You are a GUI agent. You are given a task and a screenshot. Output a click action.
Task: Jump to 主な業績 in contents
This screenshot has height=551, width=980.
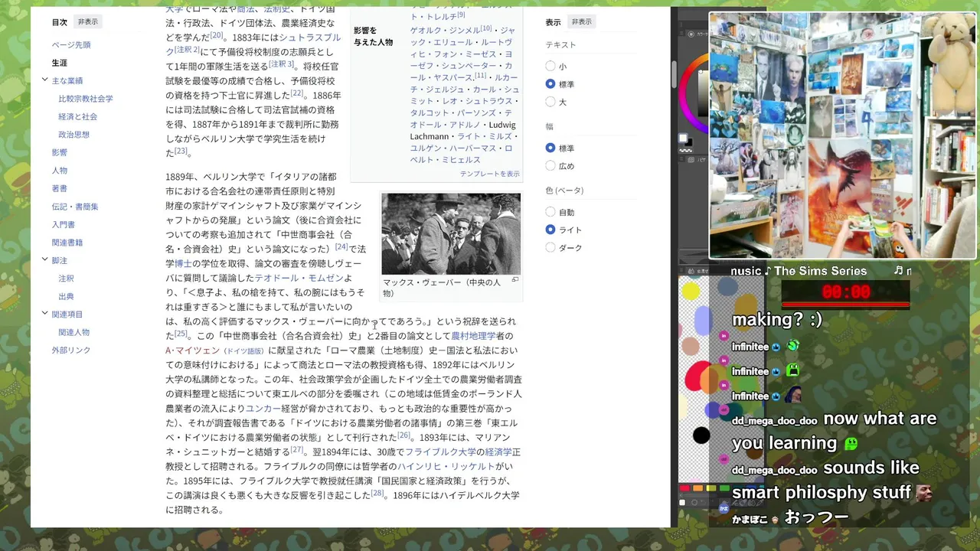coord(67,80)
